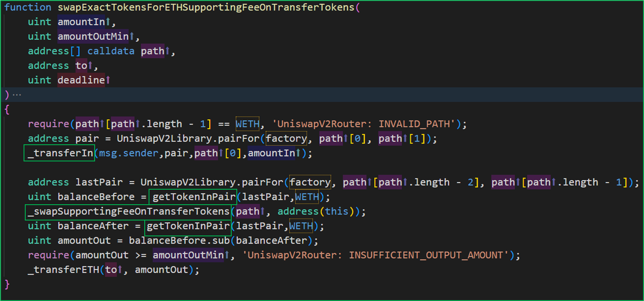
Task: Select 'path' parameter after calldata
Action: (153, 51)
